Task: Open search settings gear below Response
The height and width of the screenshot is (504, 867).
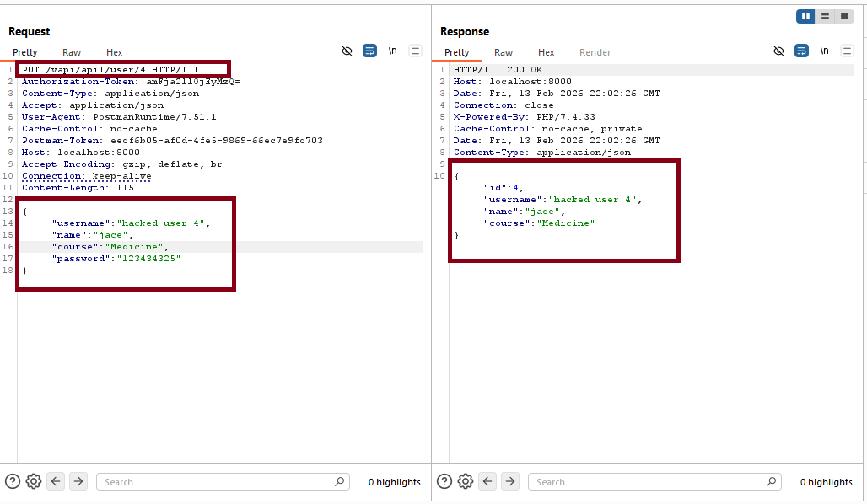Action: pos(466,481)
